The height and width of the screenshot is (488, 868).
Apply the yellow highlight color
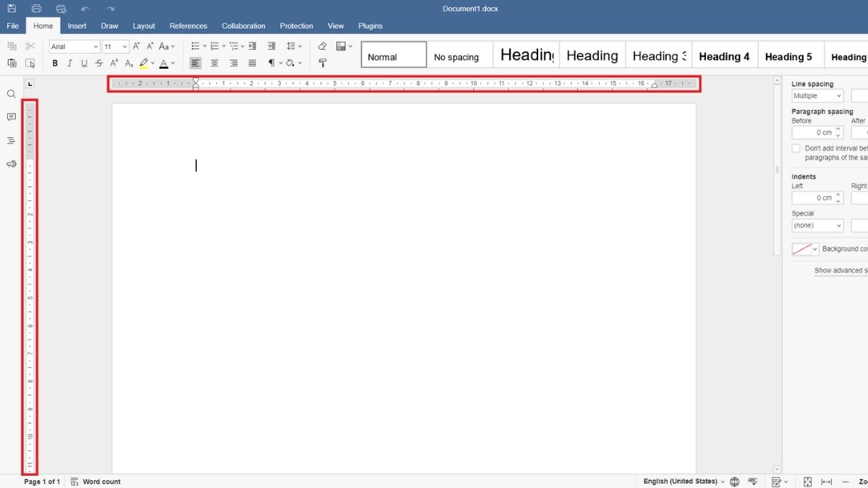tap(144, 63)
